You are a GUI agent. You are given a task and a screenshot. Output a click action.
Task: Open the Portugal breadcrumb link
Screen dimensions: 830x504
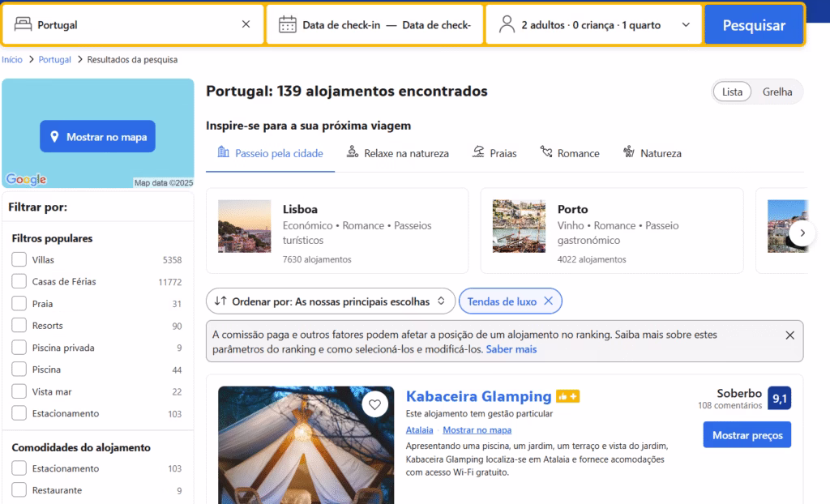pos(54,59)
